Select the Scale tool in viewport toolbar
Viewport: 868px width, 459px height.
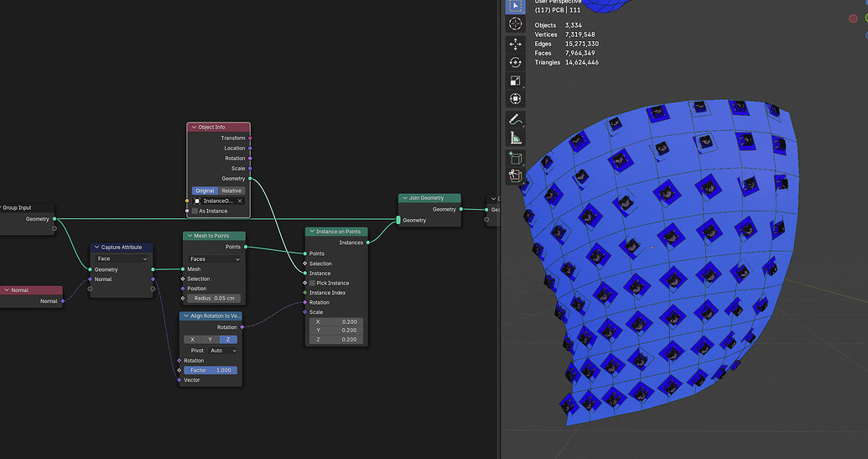click(x=516, y=81)
